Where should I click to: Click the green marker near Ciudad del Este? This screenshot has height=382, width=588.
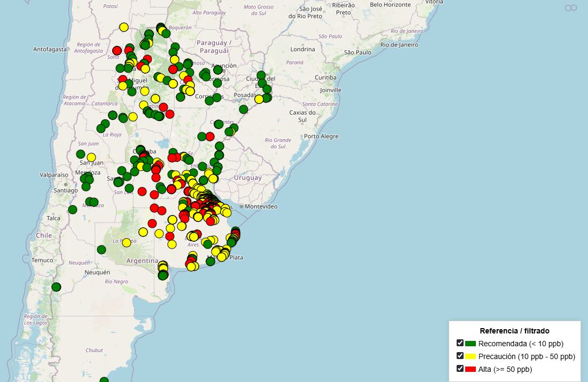(x=261, y=75)
